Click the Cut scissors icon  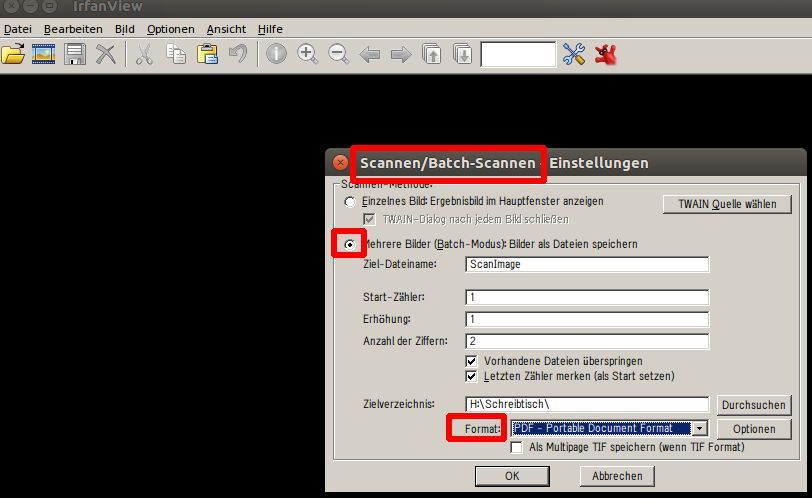[144, 54]
